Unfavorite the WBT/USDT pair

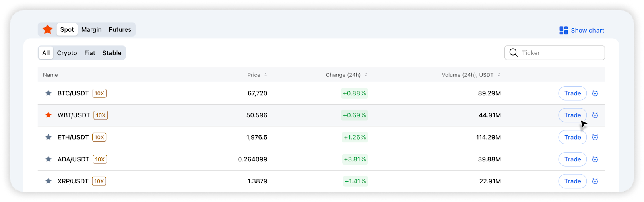tap(48, 115)
